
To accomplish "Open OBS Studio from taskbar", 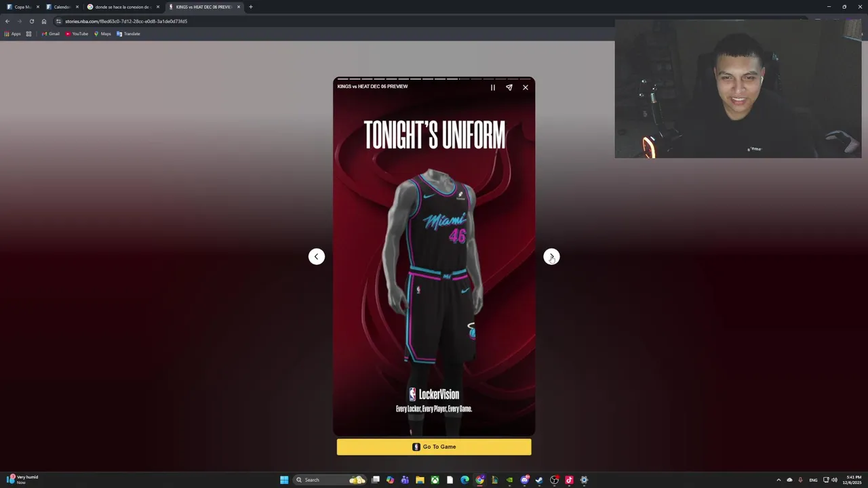I will coord(554,480).
